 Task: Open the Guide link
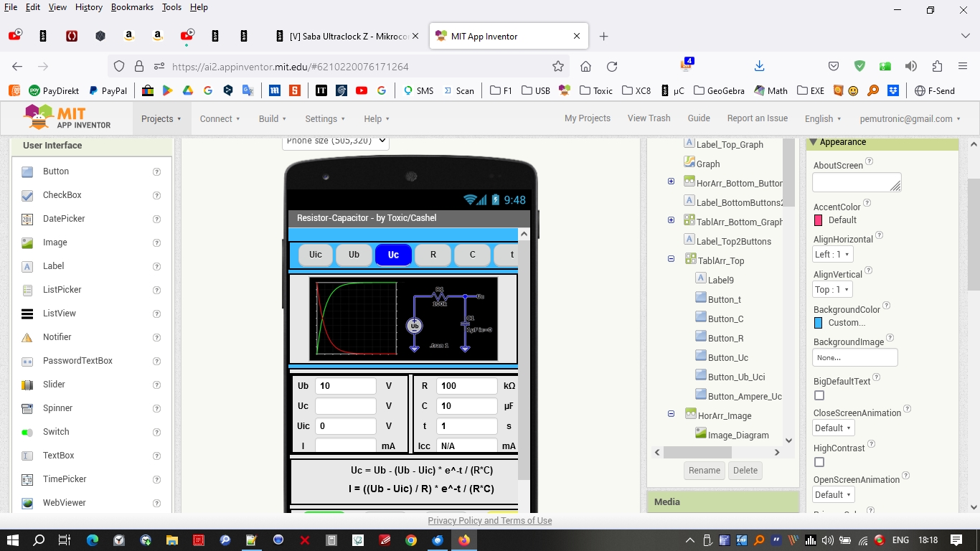coord(699,118)
